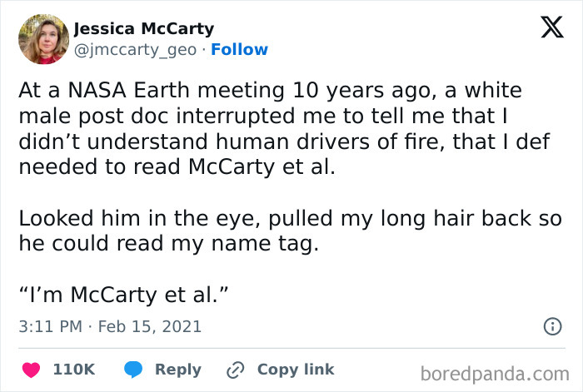Screen dimensions: 583x392
Task: Open the @jmccarty_geo handle link
Action: [x=135, y=50]
